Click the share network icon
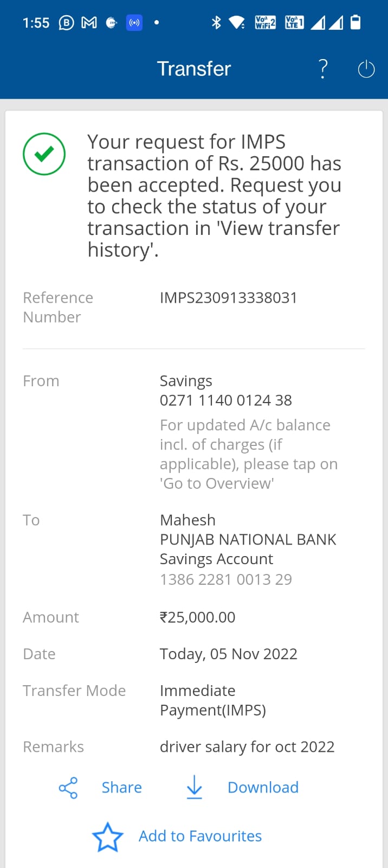Viewport: 388px width, 868px height. pos(68,788)
